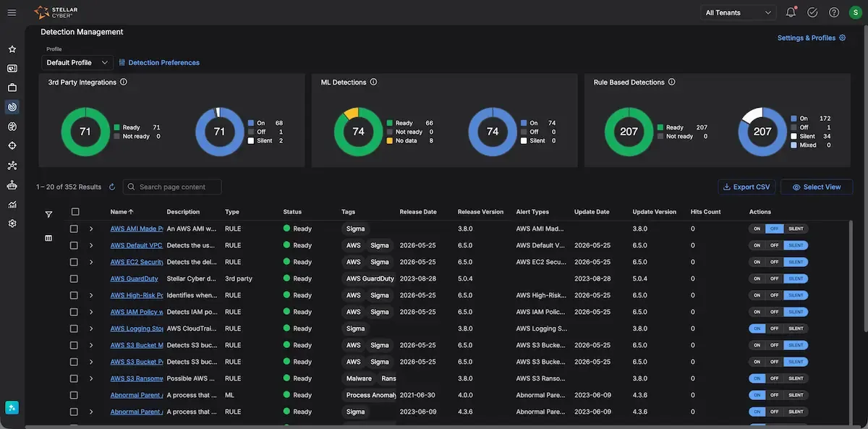This screenshot has height=429, width=868.
Task: Open the connected nodes sidebar icon
Action: 12,166
